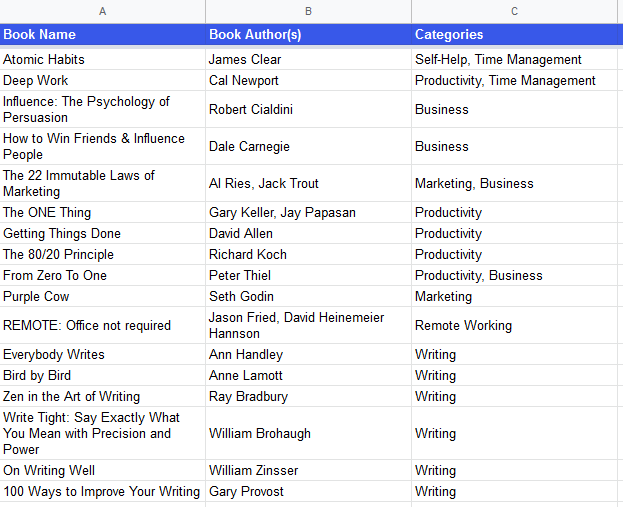623x507 pixels.
Task: Select column C header
Action: (514, 11)
